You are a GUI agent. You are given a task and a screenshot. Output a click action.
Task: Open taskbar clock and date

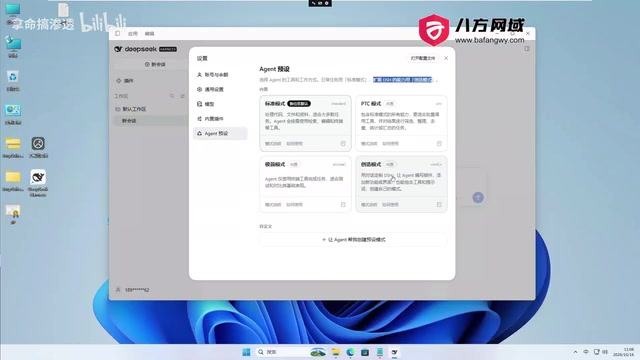[623, 352]
